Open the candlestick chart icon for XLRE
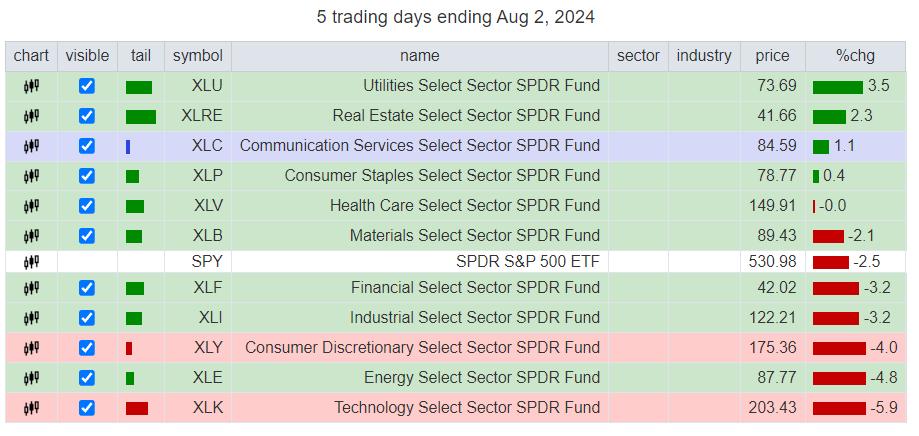 click(32, 115)
